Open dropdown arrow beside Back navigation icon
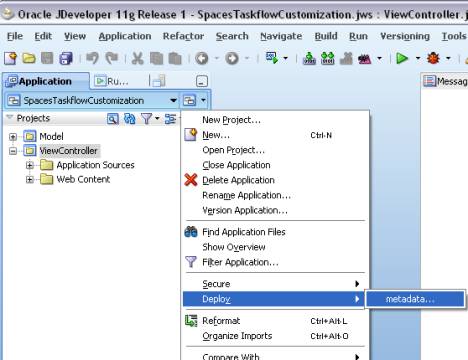The height and width of the screenshot is (360, 468). point(216,59)
